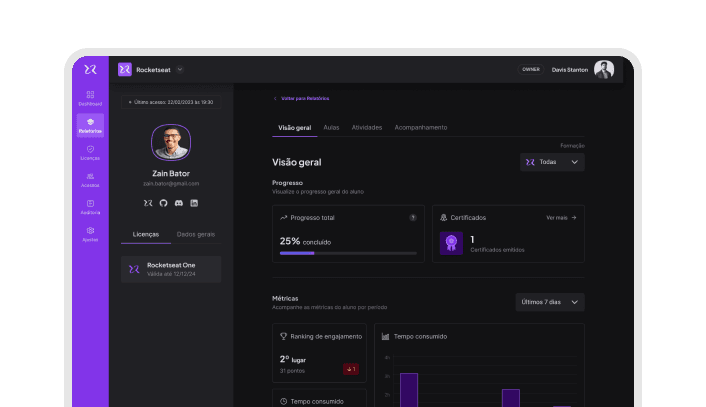The width and height of the screenshot is (706, 407).
Task: Open Zain Bator's GitHub profile icon
Action: click(x=163, y=203)
